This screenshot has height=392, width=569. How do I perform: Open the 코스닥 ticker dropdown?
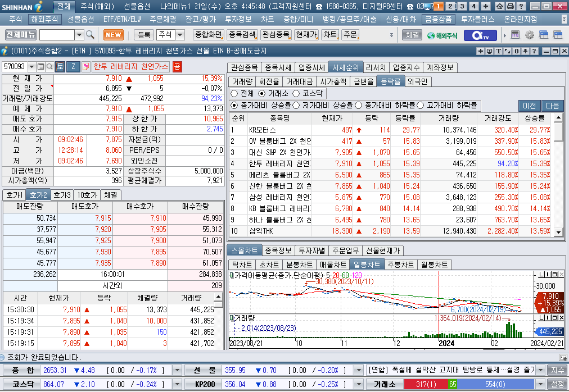click(x=177, y=384)
